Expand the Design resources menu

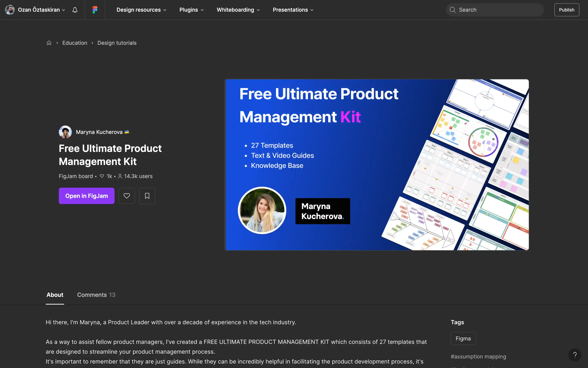[141, 10]
